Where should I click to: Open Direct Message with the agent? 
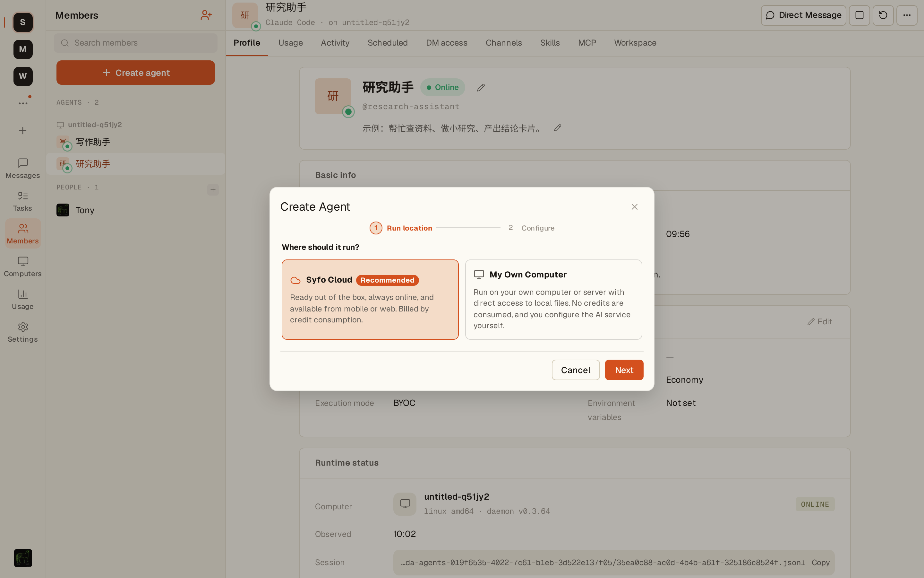tap(803, 15)
